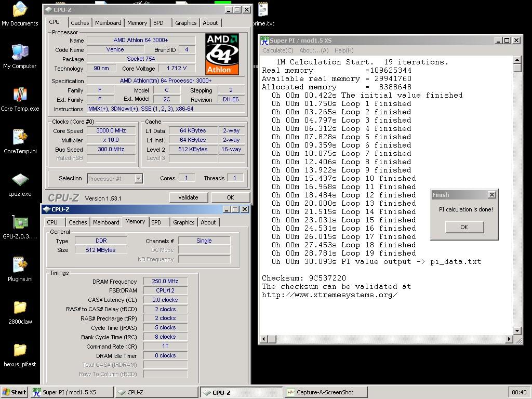Launch GPU-Z desktop icon
Image resolution: width=532 pixels, height=399 pixels.
[20, 228]
